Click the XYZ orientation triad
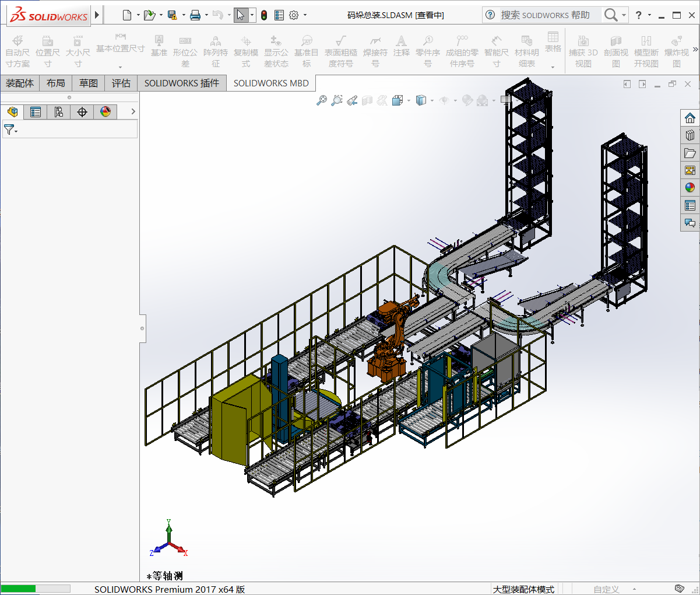The image size is (700, 595). pyautogui.click(x=169, y=538)
